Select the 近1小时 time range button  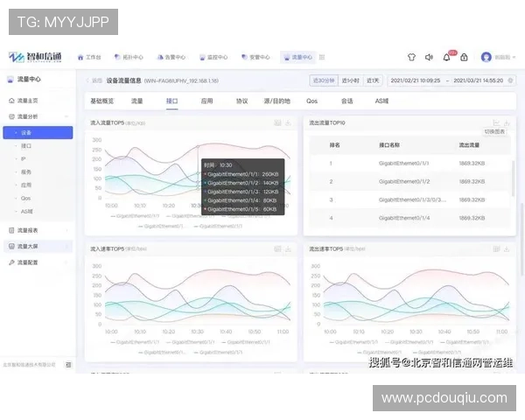coord(350,80)
